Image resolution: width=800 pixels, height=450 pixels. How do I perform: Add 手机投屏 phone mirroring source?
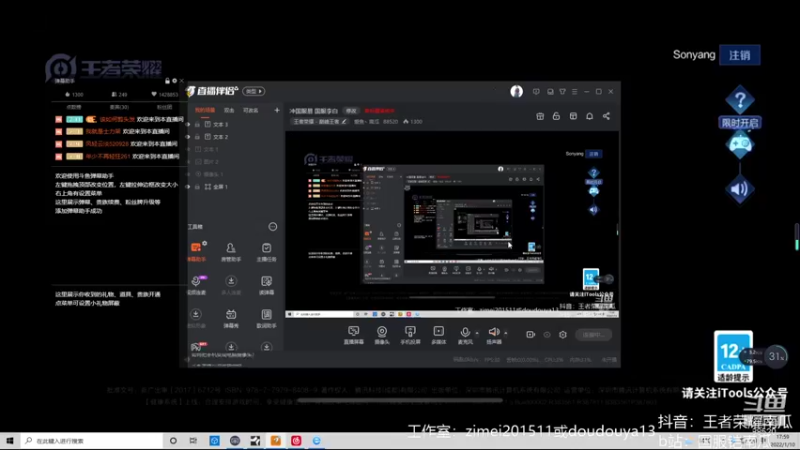click(410, 335)
